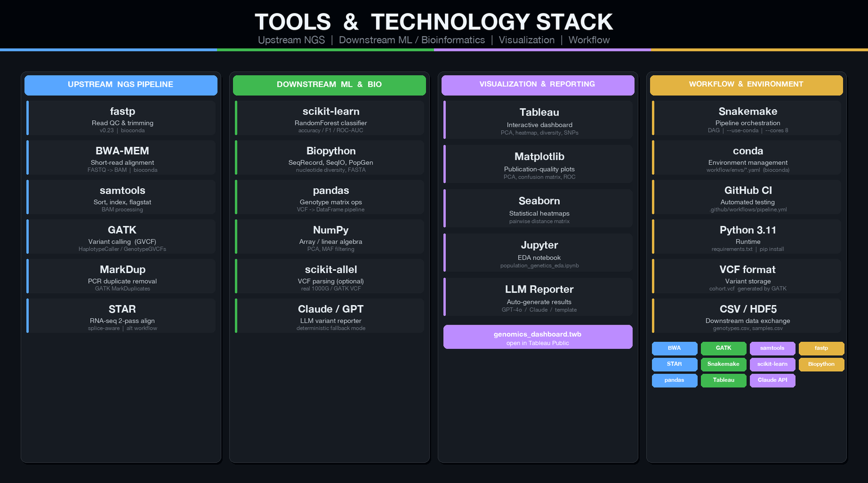This screenshot has width=868, height=483.
Task: Select the scikit-learn RandomForest classifier card
Action: tap(329, 118)
